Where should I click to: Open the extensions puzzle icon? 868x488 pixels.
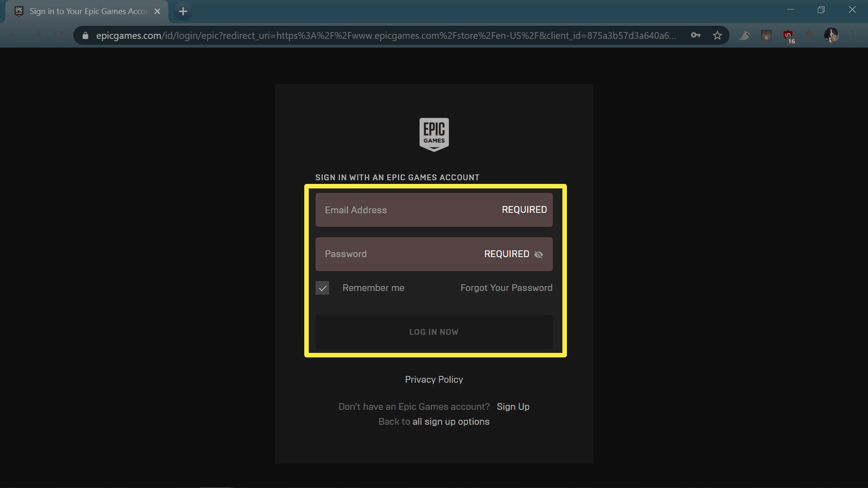(810, 35)
